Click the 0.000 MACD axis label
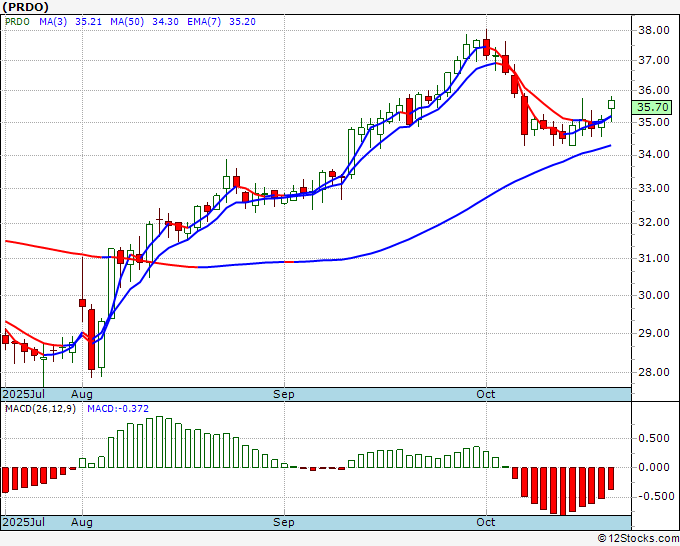Viewport: 680px width, 546px height. [x=654, y=468]
